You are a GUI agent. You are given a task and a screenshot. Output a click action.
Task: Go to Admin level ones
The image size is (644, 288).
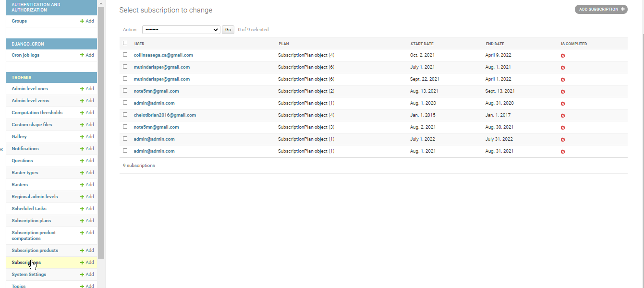coord(30,89)
